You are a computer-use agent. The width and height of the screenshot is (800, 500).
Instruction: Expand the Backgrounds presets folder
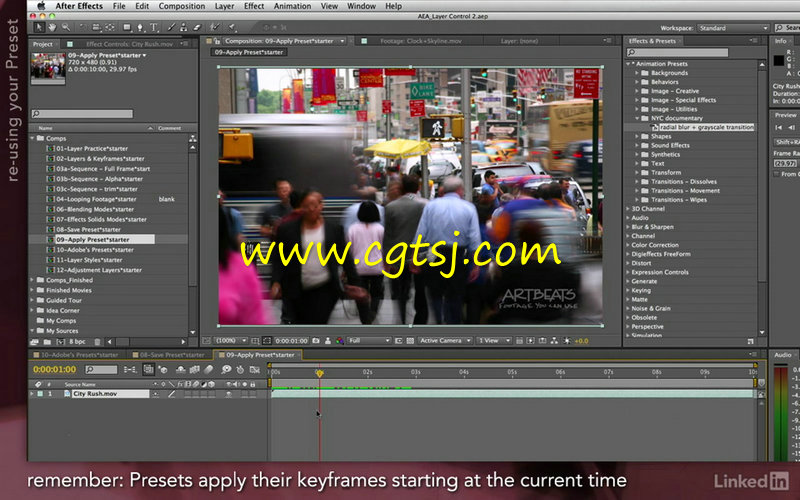637,73
